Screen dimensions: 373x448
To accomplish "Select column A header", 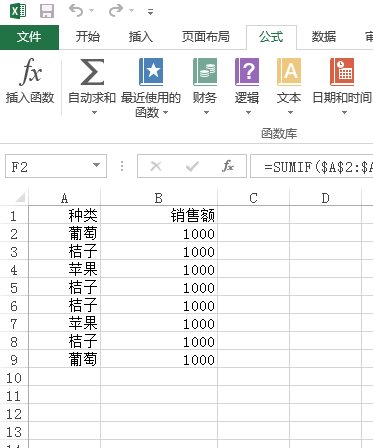I will (x=64, y=198).
